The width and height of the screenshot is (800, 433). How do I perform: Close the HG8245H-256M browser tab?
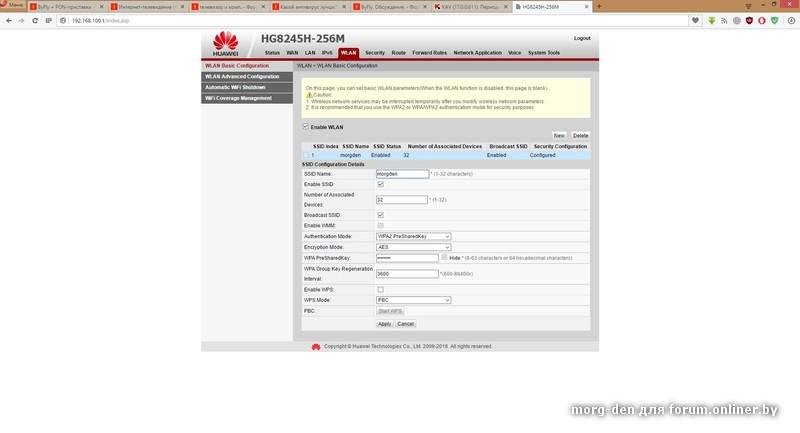tap(586, 7)
